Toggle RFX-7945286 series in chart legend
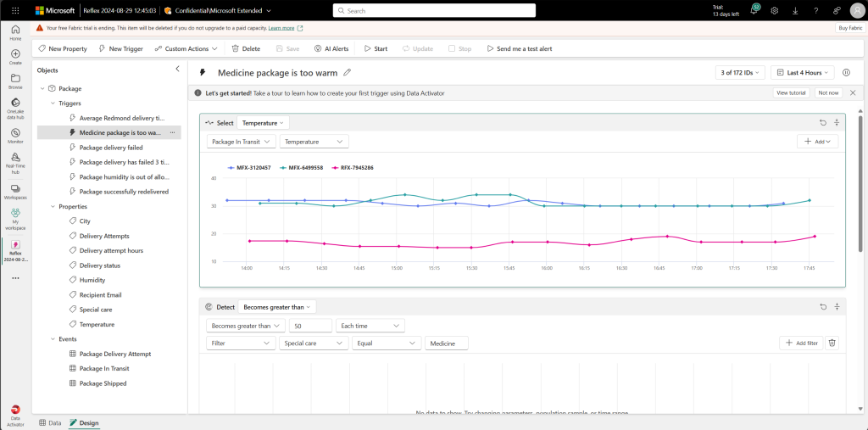This screenshot has width=868, height=430. pyautogui.click(x=353, y=167)
